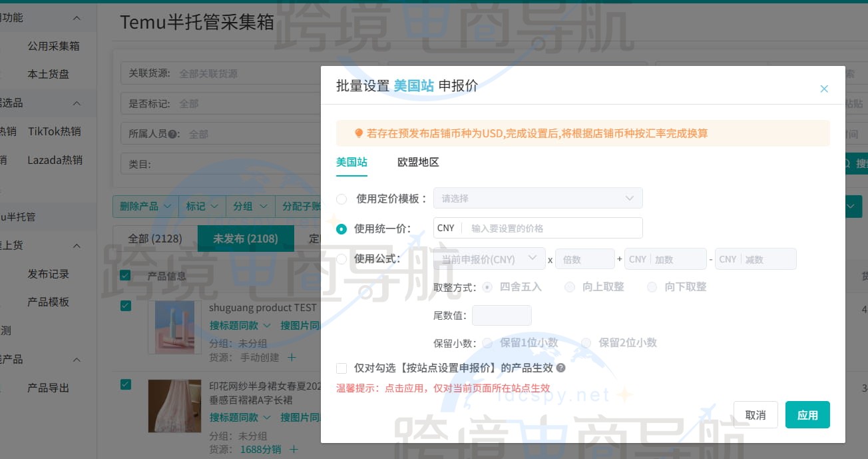The image size is (868, 459).
Task: Open the 当前申报价(CNY) dropdown
Action: coord(488,259)
